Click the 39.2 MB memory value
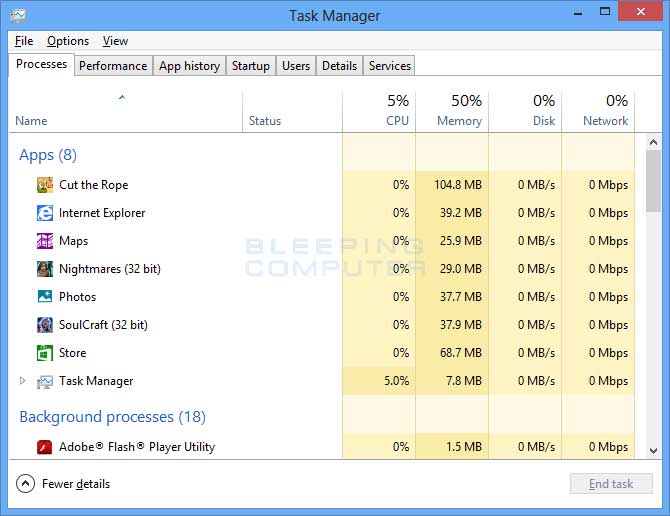 point(461,213)
